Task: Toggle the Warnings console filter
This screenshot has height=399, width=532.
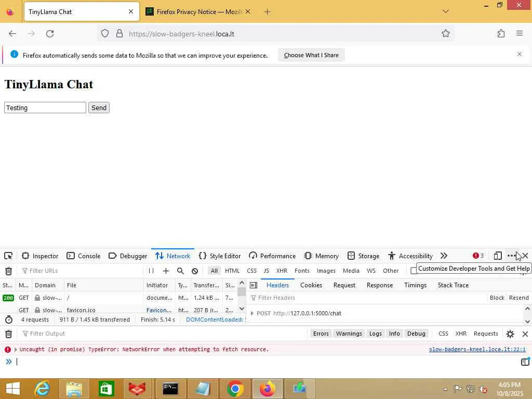Action: pyautogui.click(x=349, y=334)
